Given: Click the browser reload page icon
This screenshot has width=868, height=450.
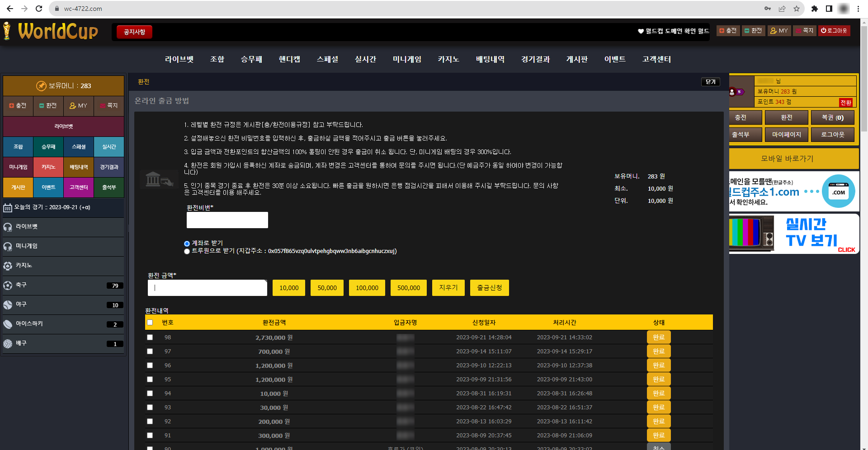Looking at the screenshot, I should click(39, 9).
